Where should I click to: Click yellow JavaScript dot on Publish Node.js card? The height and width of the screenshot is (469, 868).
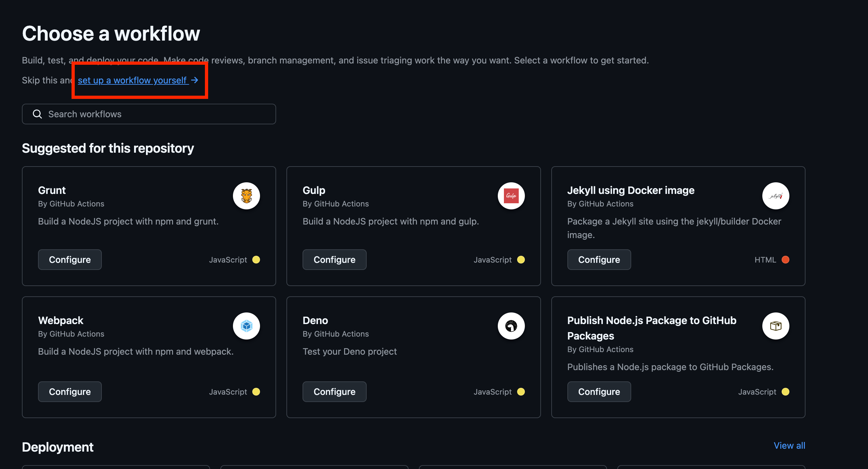pyautogui.click(x=786, y=392)
